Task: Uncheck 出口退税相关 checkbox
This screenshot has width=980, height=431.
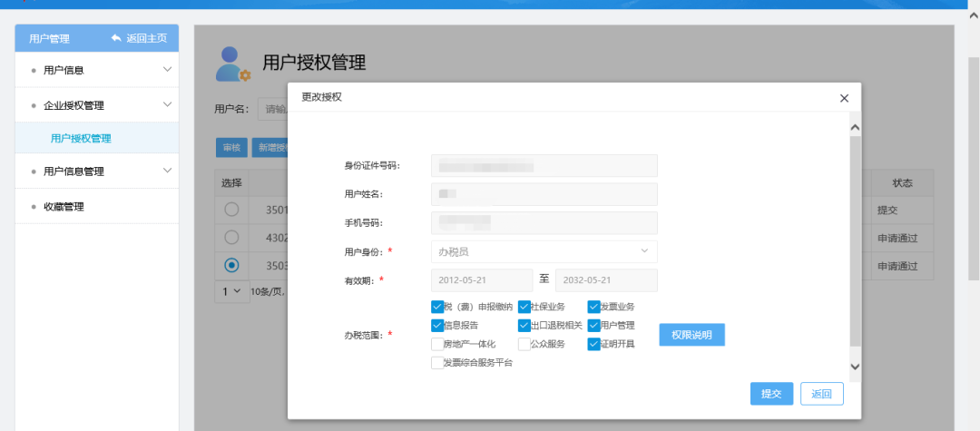Action: click(524, 326)
